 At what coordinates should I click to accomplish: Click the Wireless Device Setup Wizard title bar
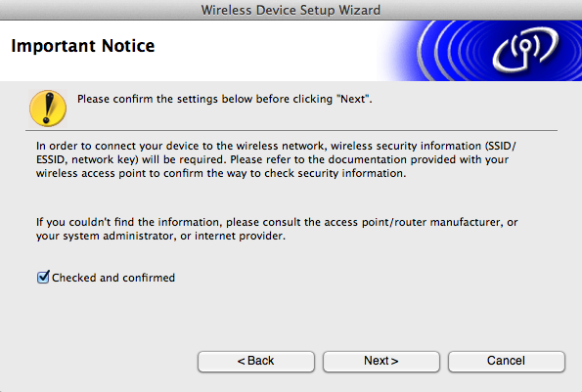pyautogui.click(x=291, y=10)
